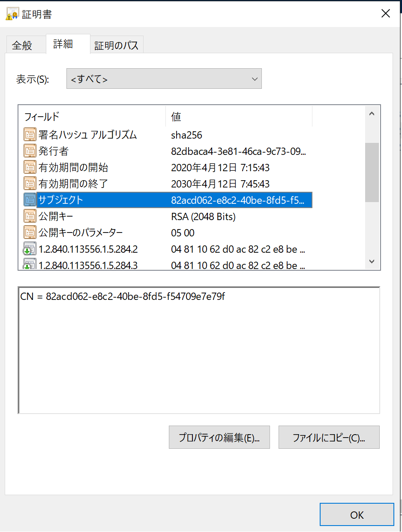Close the 証明書 dialog window
The height and width of the screenshot is (532, 402).
pyautogui.click(x=385, y=14)
